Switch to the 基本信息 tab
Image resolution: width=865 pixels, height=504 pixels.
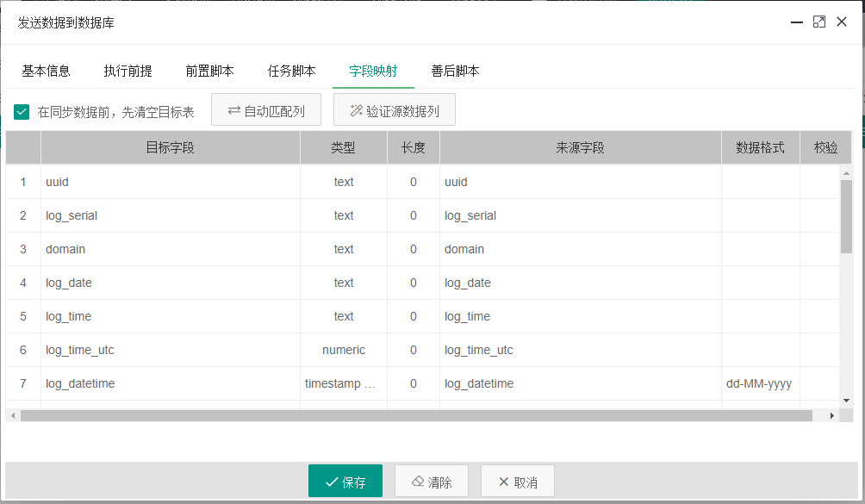coord(46,71)
